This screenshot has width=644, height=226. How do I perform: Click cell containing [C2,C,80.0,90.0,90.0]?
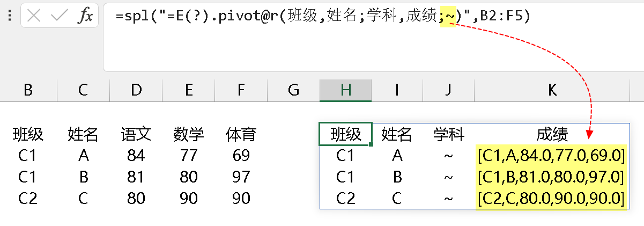pyautogui.click(x=551, y=199)
